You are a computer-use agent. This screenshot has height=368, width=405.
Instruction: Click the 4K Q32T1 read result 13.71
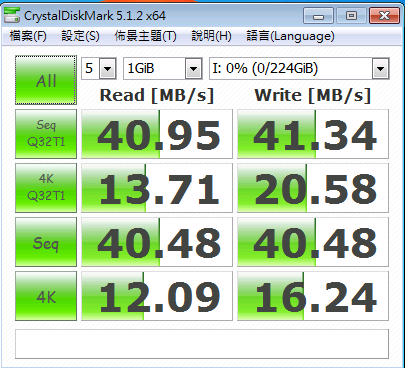[x=157, y=188]
